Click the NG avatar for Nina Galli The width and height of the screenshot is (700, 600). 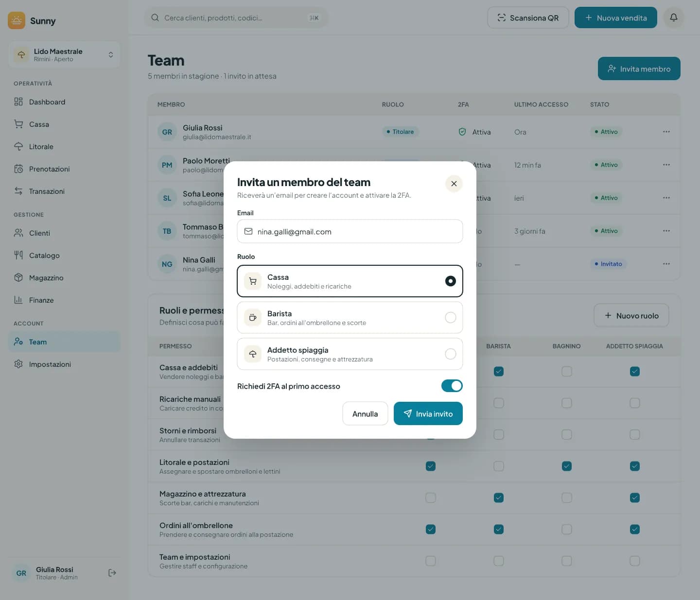tap(167, 264)
